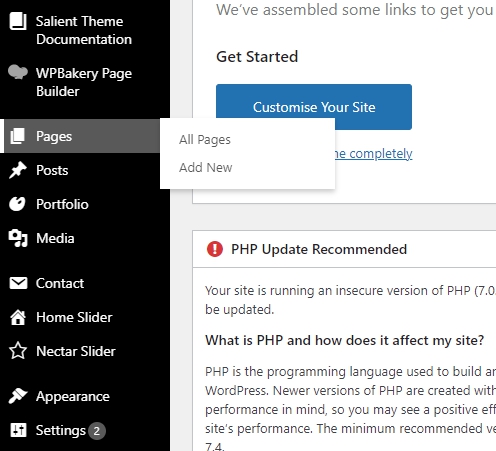Follow the 'completely' theme link
The height and width of the screenshot is (451, 496).
pos(374,154)
